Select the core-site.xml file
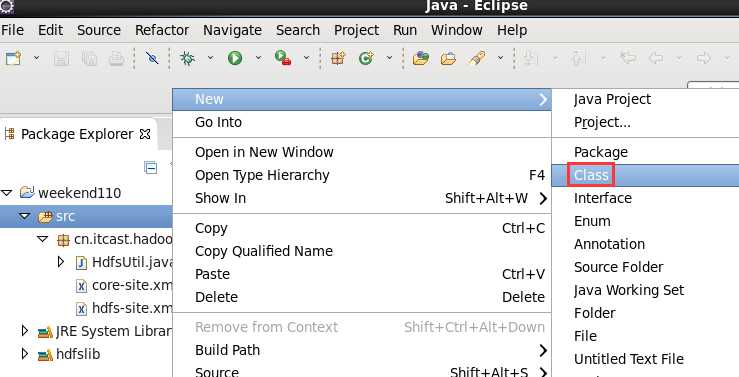This screenshot has height=377, width=739. [125, 286]
